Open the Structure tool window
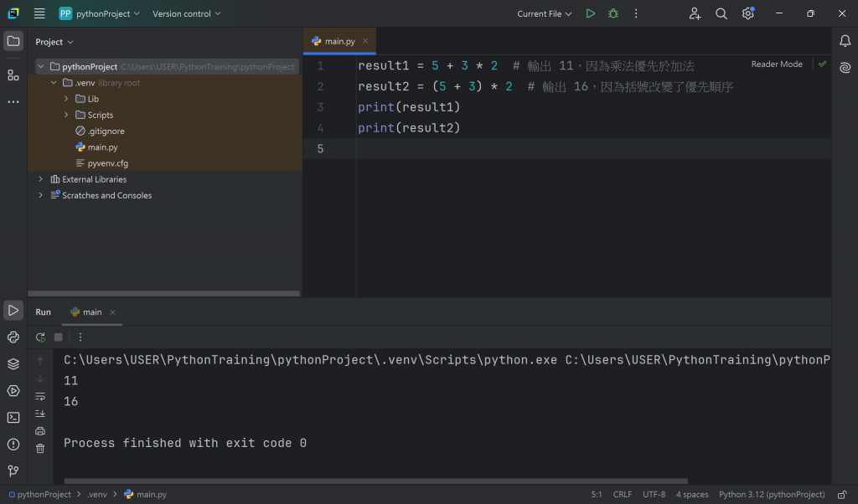Viewport: 858px width, 504px height. pyautogui.click(x=13, y=75)
